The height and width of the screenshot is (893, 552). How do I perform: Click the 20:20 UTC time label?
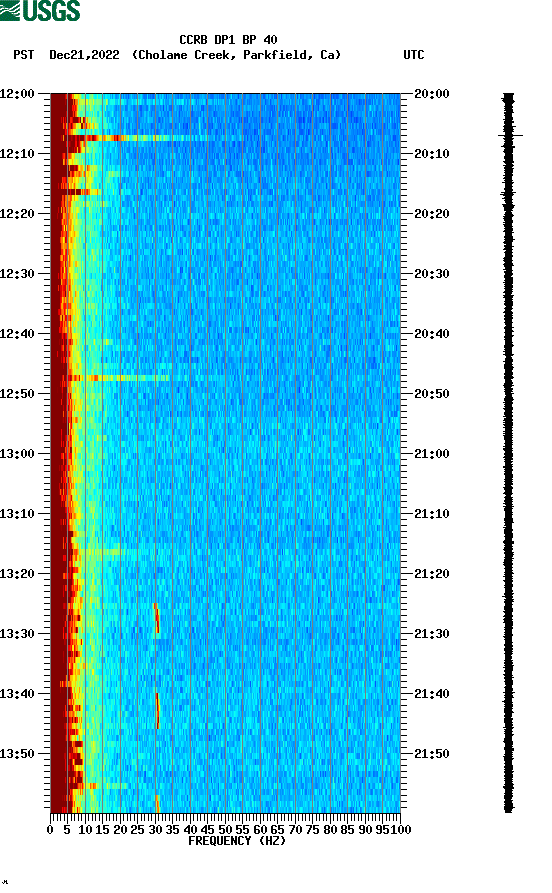pos(432,214)
